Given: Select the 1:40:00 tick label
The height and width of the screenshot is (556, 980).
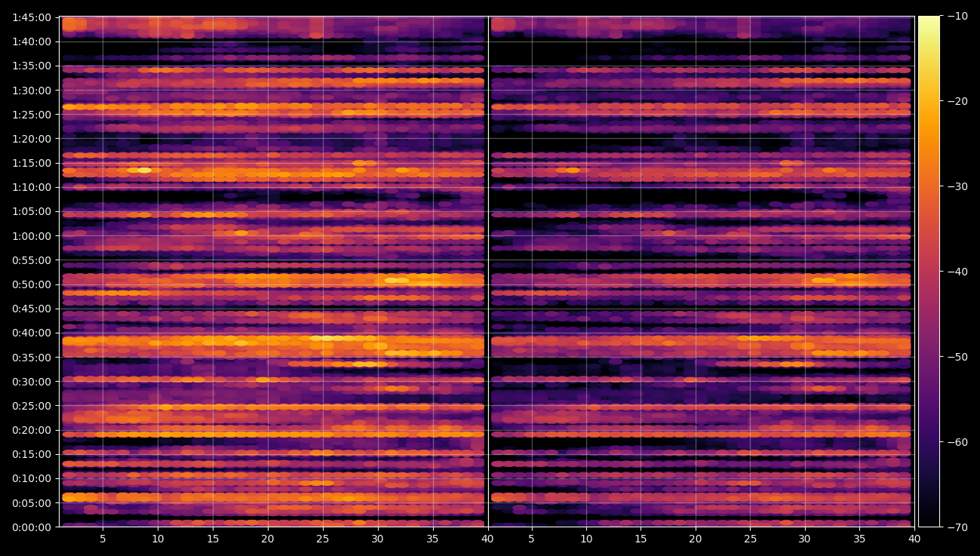Looking at the screenshot, I should pyautogui.click(x=32, y=41).
